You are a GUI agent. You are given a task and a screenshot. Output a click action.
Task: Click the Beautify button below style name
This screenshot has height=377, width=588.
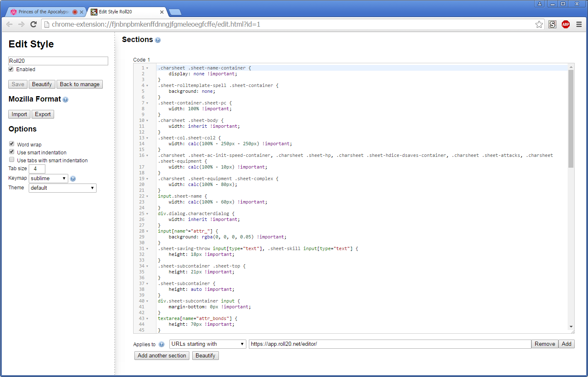click(x=42, y=84)
